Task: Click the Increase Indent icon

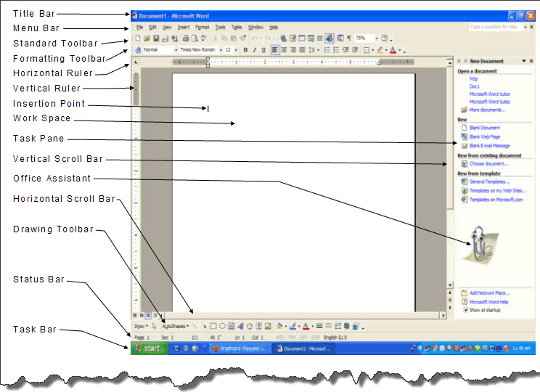Action: tap(355, 50)
